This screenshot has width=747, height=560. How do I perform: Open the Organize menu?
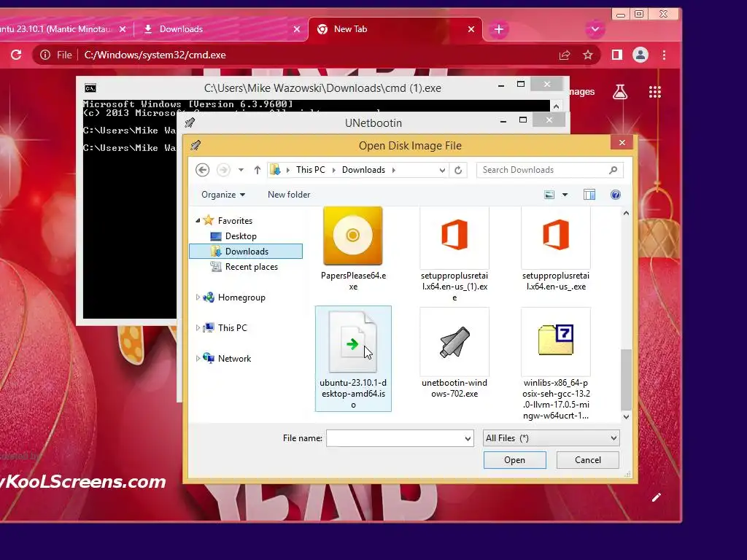click(223, 195)
